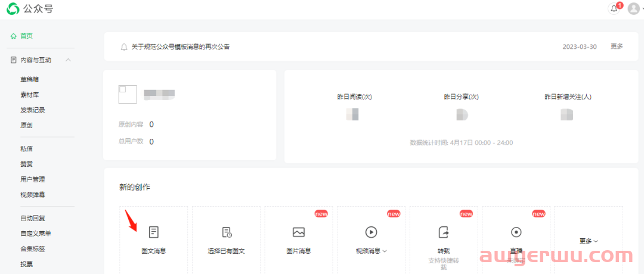
Task: Click the 转载 share icon
Action: coord(444,232)
